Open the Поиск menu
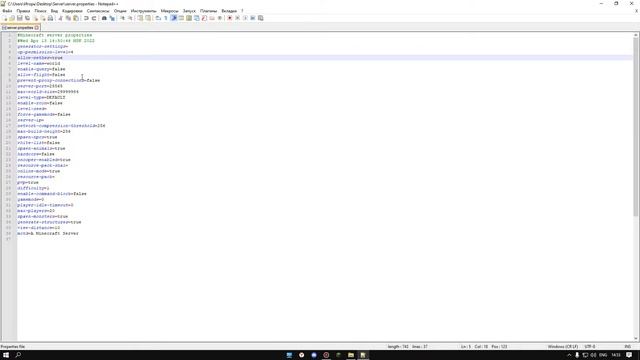Viewport: 640px width, 360px height. click(40, 11)
